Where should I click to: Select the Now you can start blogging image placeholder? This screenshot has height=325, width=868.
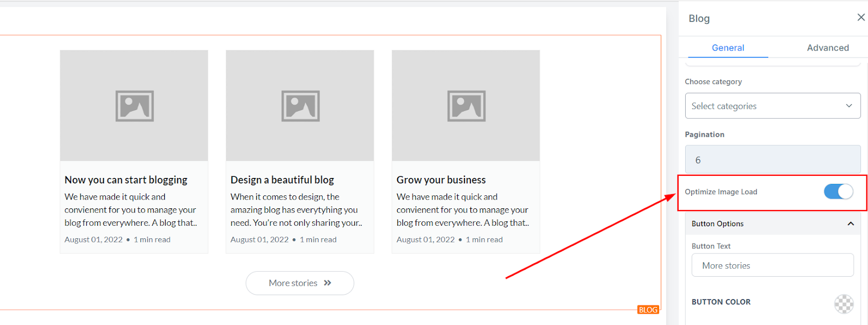134,106
